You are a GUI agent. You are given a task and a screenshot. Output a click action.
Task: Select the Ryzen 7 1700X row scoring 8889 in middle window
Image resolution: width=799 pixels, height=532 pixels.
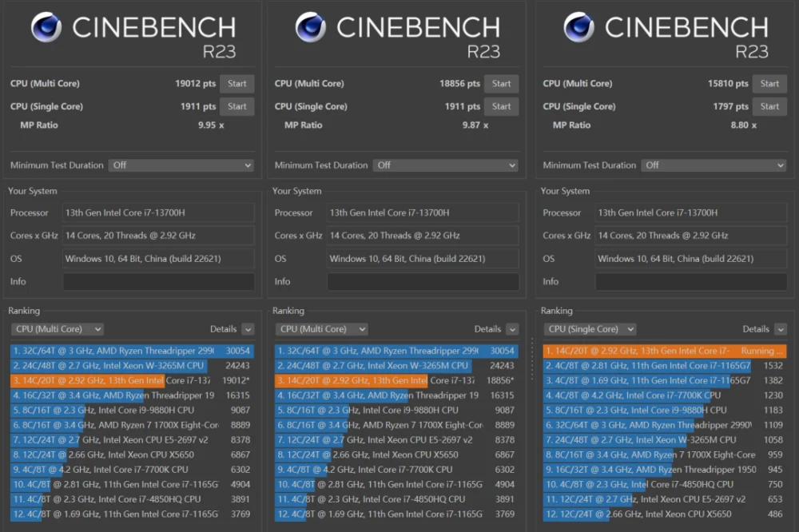[x=396, y=425]
